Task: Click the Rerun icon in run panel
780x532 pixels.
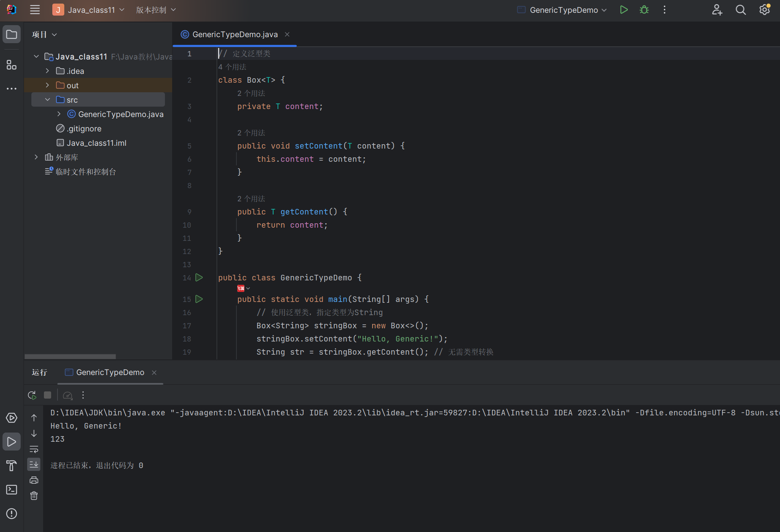Action: [32, 395]
